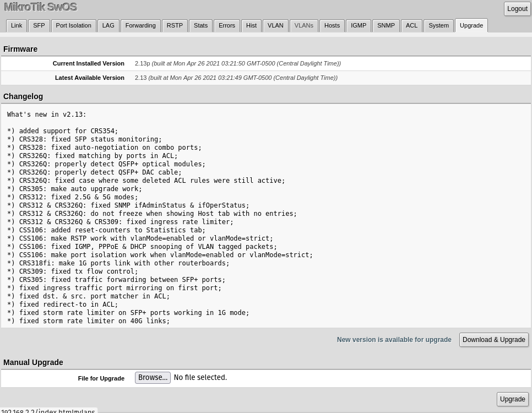Image resolution: width=532 pixels, height=413 pixels.
Task: Click line 'CRS312: fixed 2.5G & 5G modes'
Action: click(x=73, y=197)
